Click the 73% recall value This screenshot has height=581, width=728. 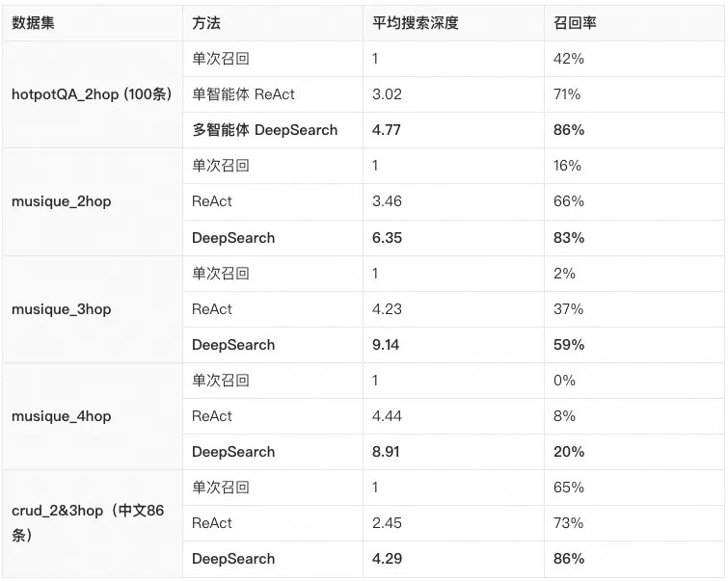pos(569,523)
